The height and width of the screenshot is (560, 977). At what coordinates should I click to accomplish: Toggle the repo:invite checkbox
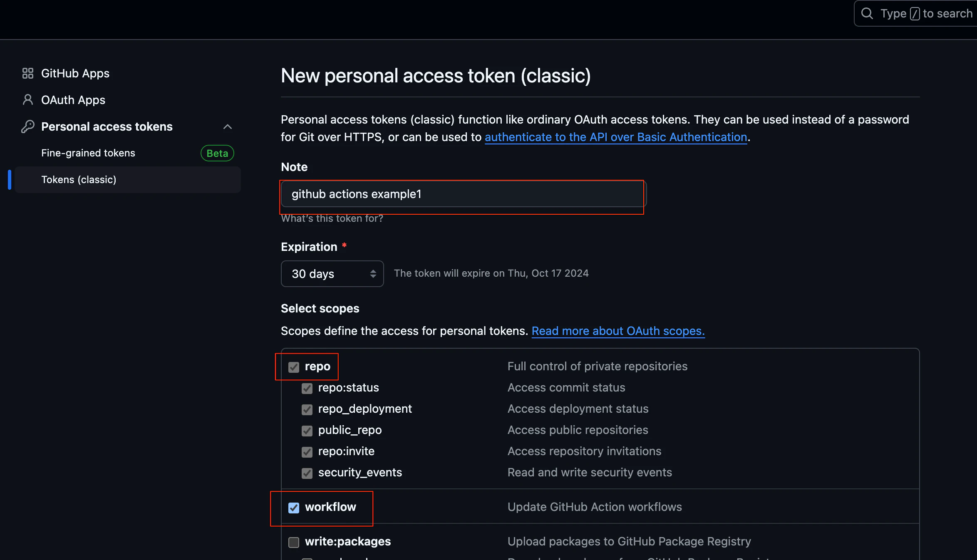[307, 452]
